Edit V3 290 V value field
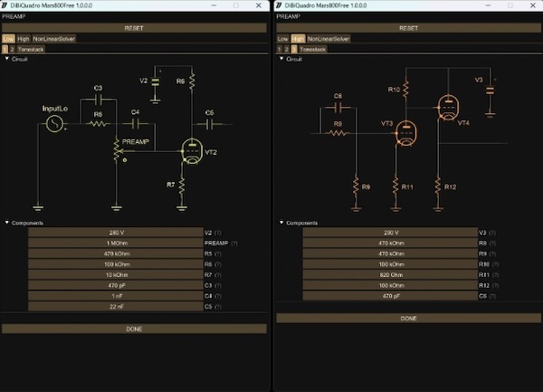This screenshot has height=392, width=543. tap(390, 233)
